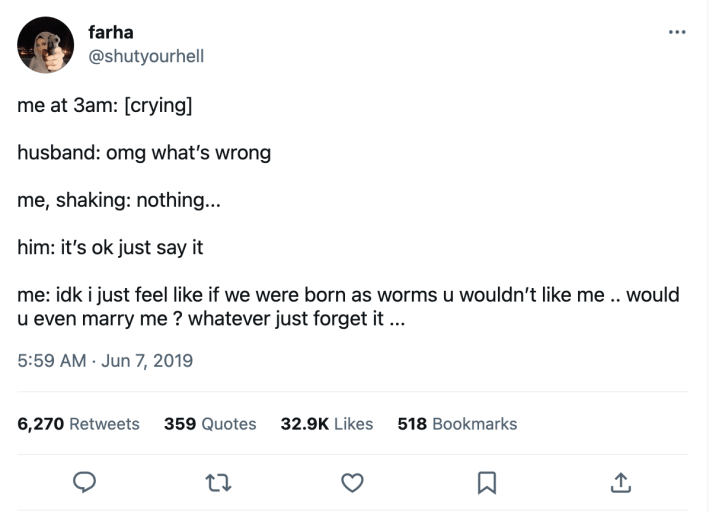
Task: Click the "me, shaking: nothing..." line
Action: [x=119, y=201]
